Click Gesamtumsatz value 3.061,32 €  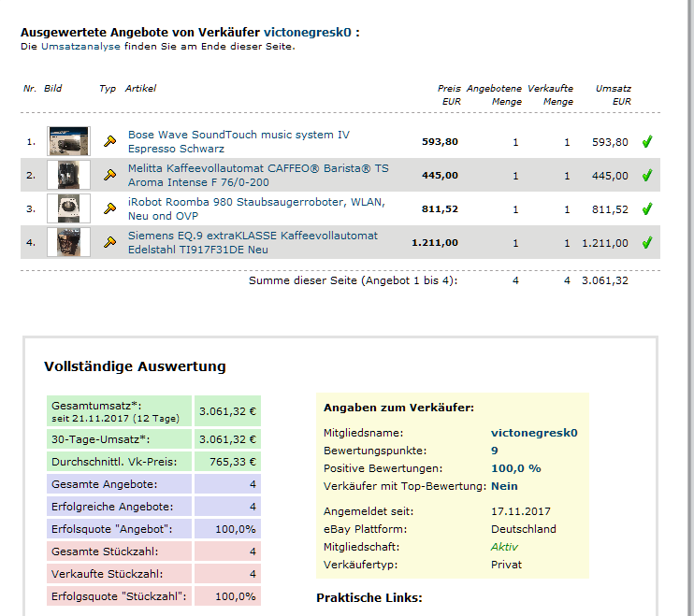[227, 411]
